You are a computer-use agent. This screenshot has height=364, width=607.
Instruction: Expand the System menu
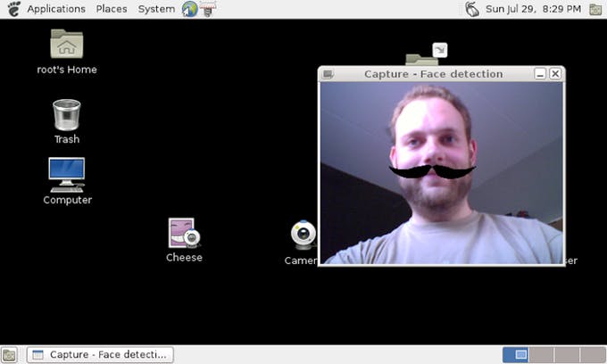click(x=156, y=9)
